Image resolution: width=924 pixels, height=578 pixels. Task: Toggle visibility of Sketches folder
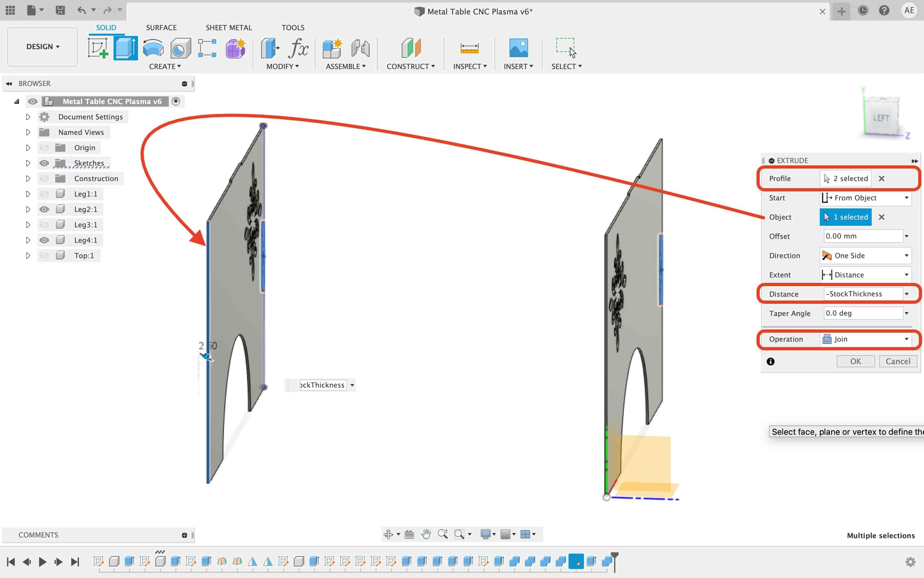pos(44,163)
